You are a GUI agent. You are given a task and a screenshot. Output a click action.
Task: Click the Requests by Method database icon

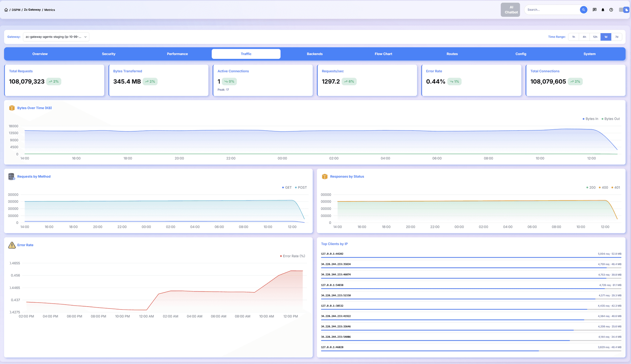point(12,177)
